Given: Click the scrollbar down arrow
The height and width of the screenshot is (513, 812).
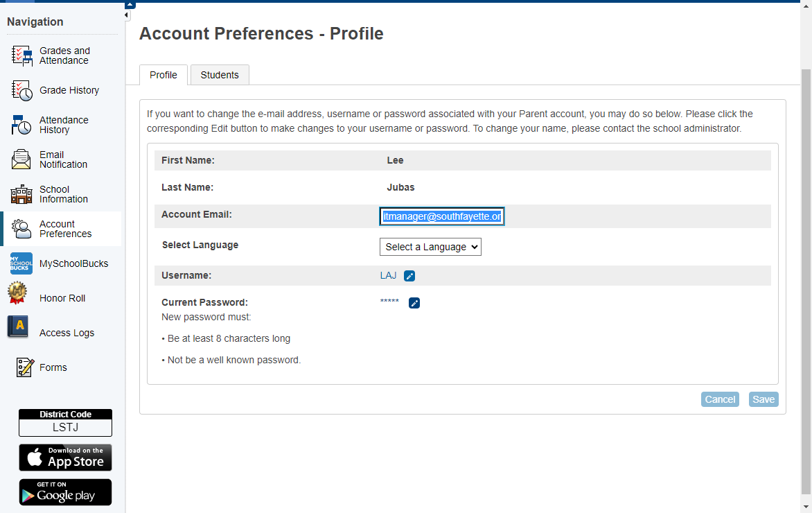Looking at the screenshot, I should coord(806,507).
